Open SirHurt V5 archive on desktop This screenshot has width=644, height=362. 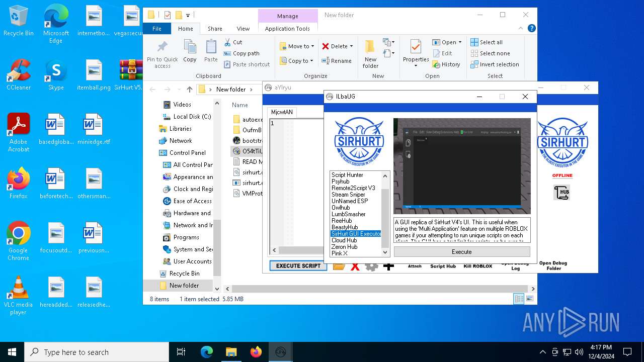click(x=131, y=75)
